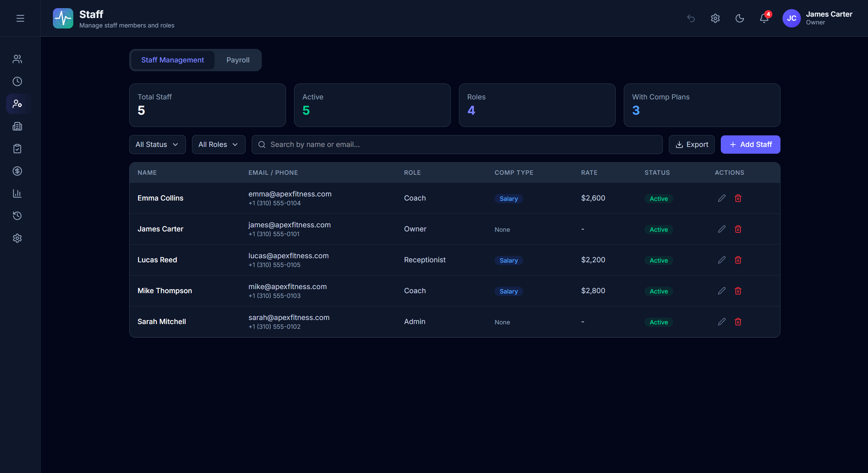This screenshot has height=473, width=868.
Task: Collapse the sidebar with the hamburger icon
Action: pos(20,18)
